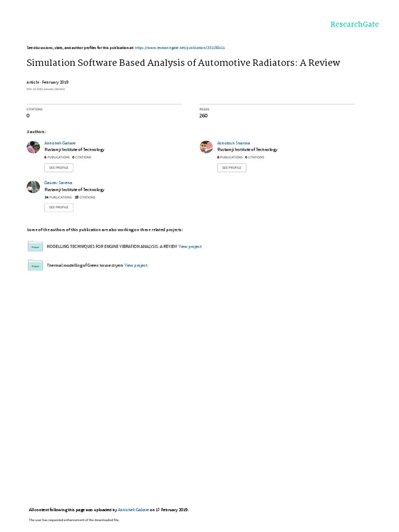The width and height of the screenshot is (399, 532).
Task: Click Ashutosh Sharma's profile photo
Action: pos(206,147)
